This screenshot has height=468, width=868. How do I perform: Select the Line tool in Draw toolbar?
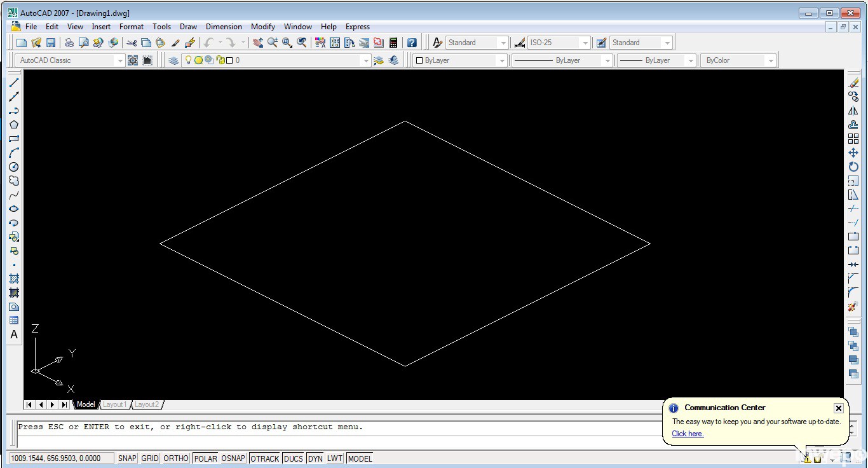(14, 83)
